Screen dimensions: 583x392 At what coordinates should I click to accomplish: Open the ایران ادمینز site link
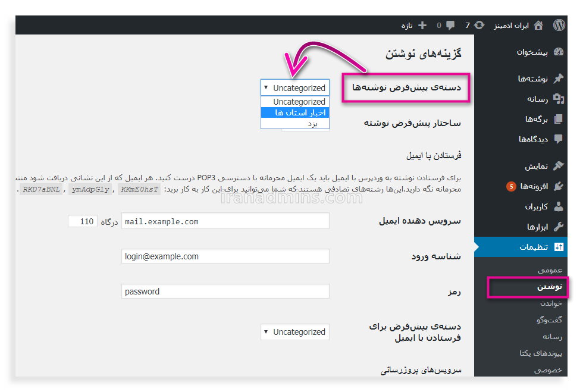point(511,26)
